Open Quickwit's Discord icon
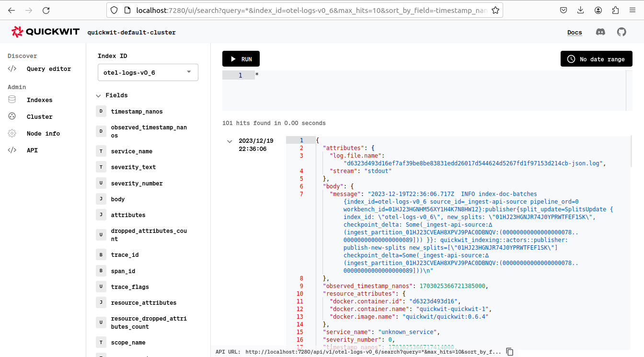644x357 pixels. tap(600, 32)
